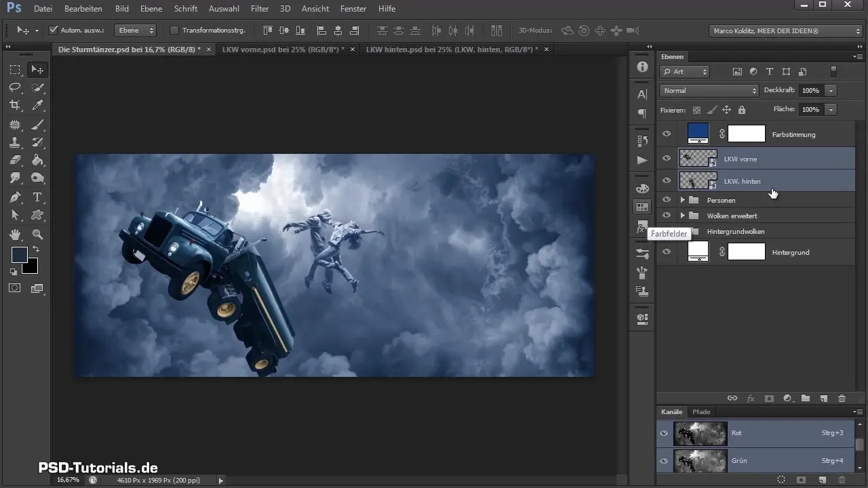This screenshot has height=488, width=868.
Task: Open the Filter menu
Action: [x=260, y=9]
